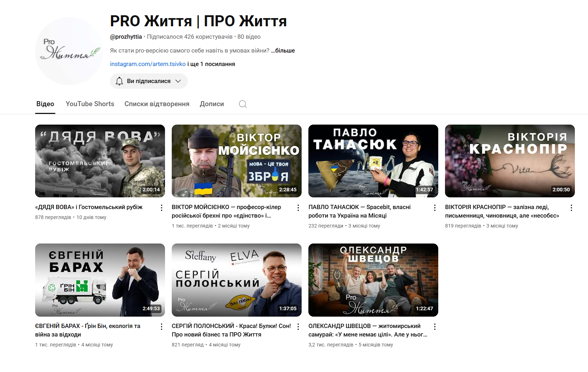Open three-dot menu for ВІКТОР МОЙСІЄНКО video
The height and width of the screenshot is (372, 588).
tap(298, 208)
